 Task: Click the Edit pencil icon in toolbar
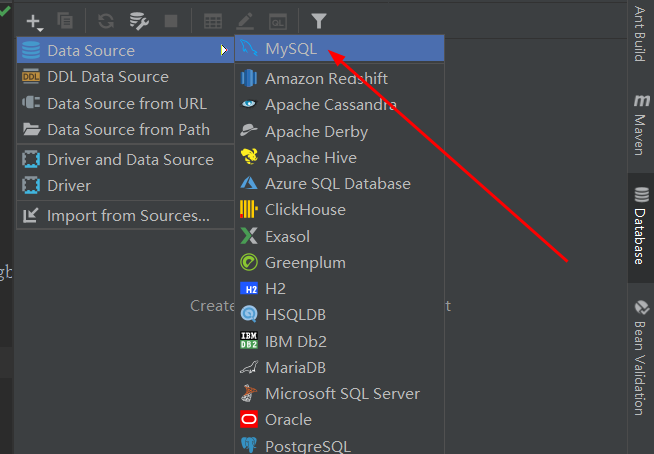click(x=245, y=21)
